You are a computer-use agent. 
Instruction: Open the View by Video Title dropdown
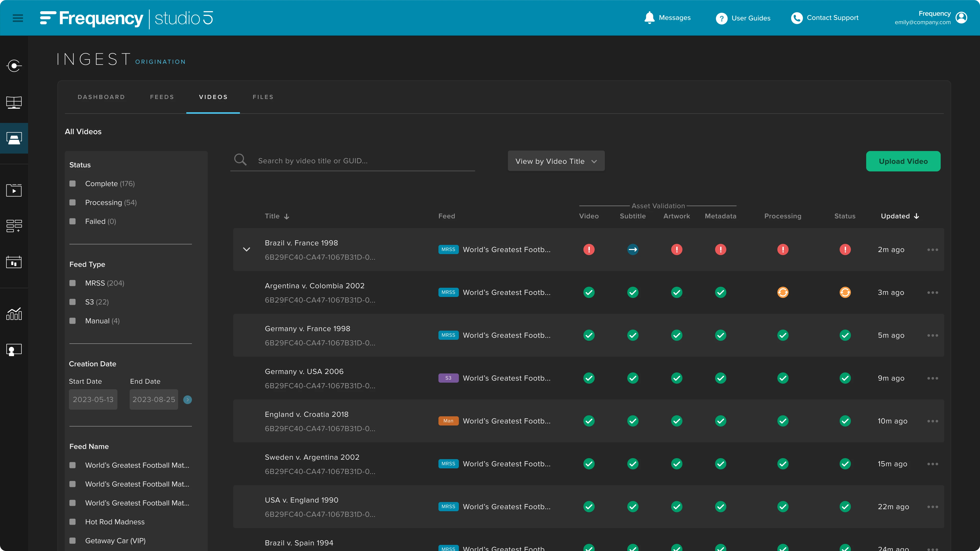tap(556, 161)
